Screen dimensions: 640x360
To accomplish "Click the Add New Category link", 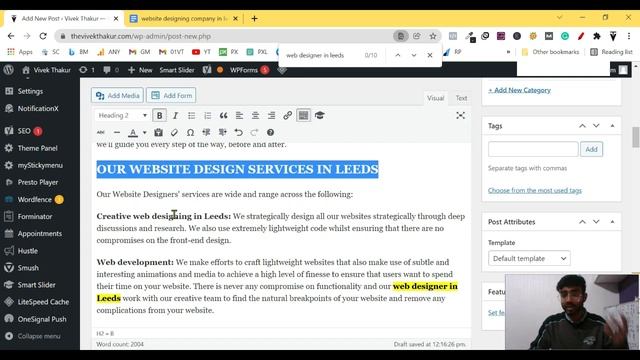I will pos(519,90).
